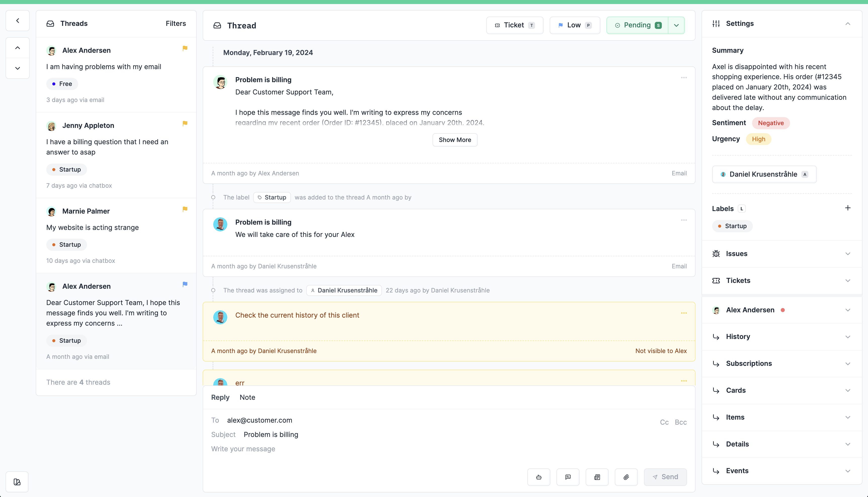Open options menu on internal note
Image resolution: width=868 pixels, height=497 pixels.
point(683,313)
